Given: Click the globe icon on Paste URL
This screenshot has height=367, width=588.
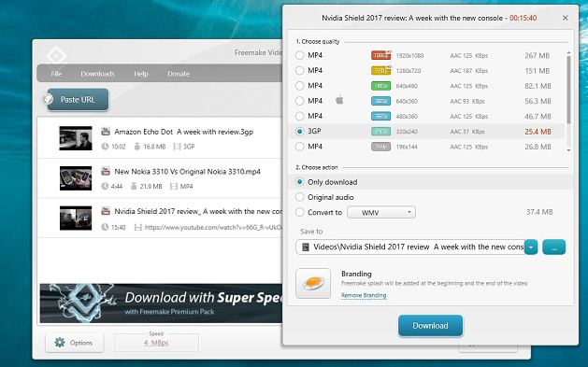Looking at the screenshot, I should [x=48, y=99].
